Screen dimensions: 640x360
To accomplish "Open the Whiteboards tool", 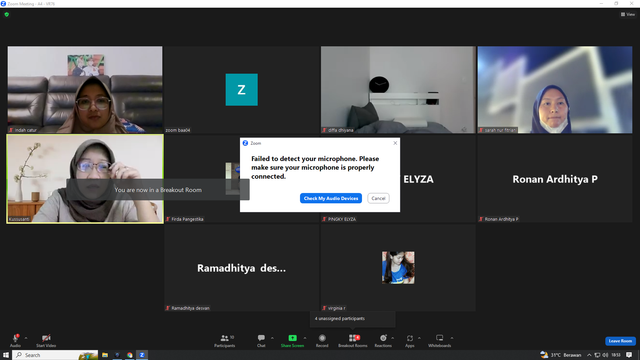I will point(440,340).
